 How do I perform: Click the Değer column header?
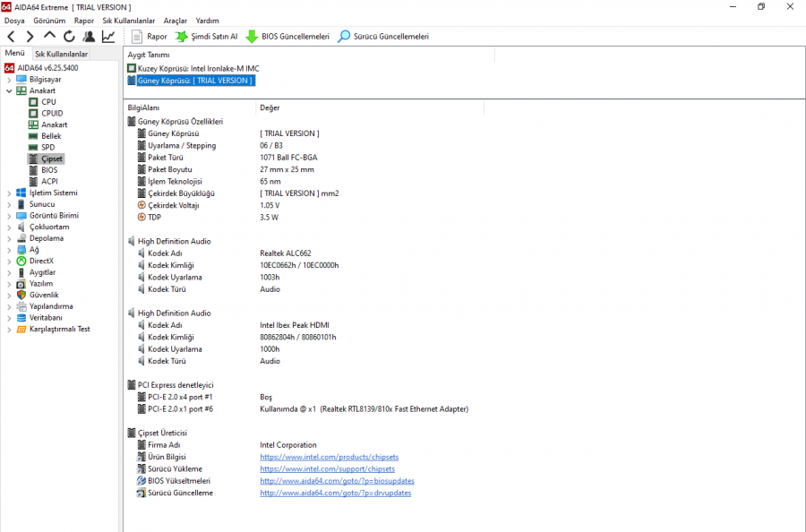[270, 107]
